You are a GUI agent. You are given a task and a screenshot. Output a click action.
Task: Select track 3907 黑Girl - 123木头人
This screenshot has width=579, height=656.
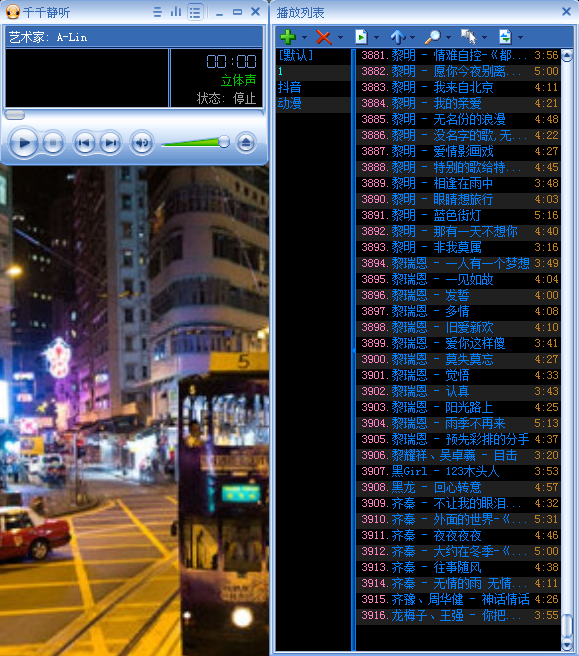click(x=459, y=471)
